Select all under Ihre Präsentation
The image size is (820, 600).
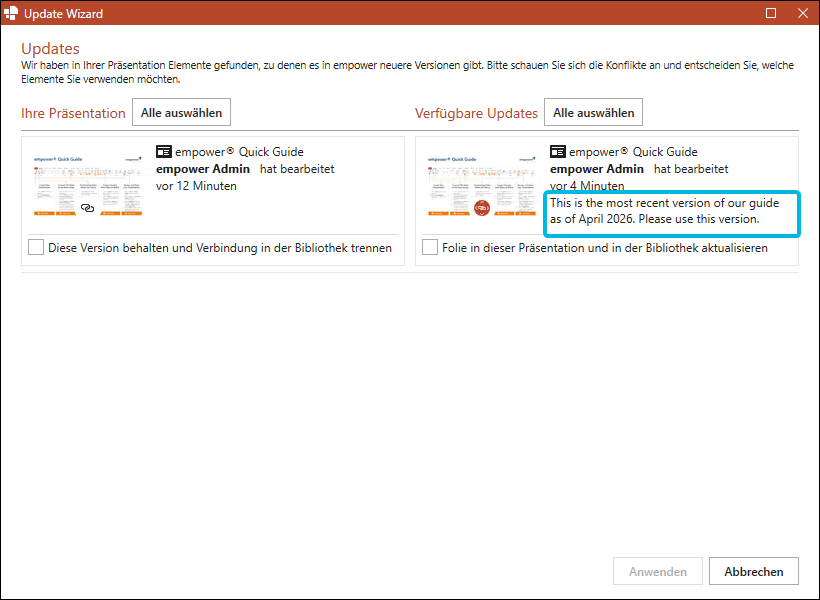[x=181, y=112]
